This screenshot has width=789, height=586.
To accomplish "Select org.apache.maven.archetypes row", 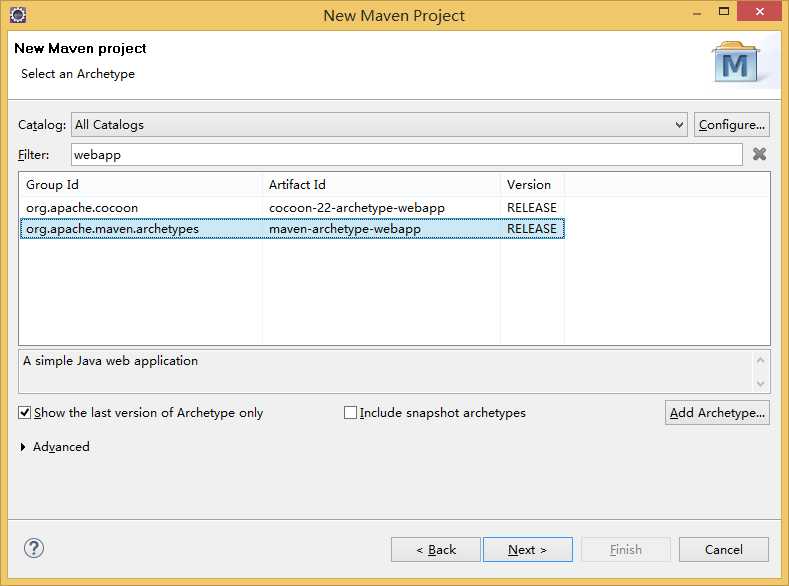I will (x=292, y=228).
